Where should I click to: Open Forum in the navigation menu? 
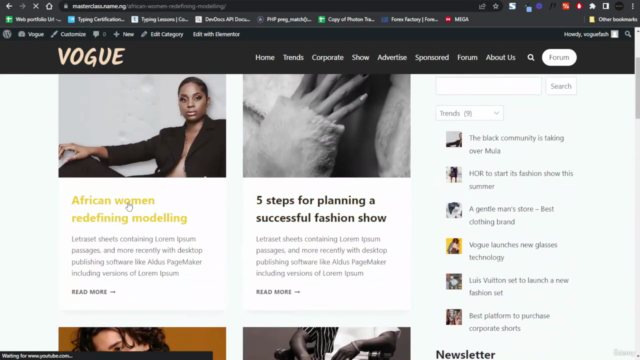[467, 58]
